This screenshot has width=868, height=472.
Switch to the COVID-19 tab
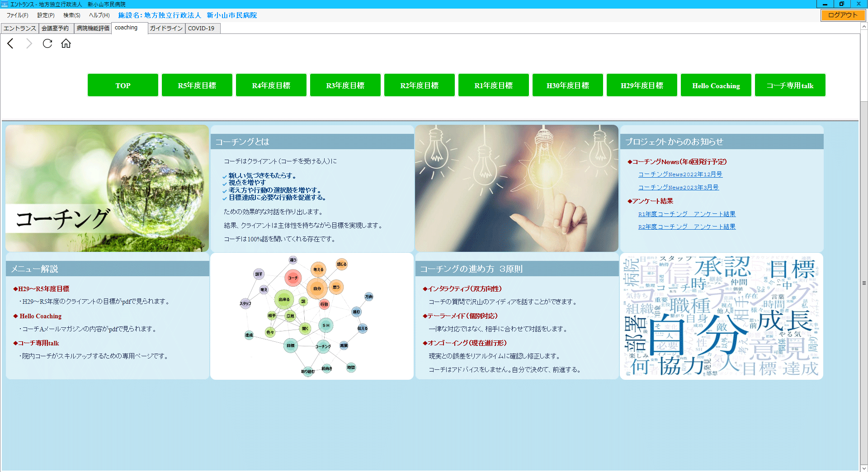pos(201,28)
